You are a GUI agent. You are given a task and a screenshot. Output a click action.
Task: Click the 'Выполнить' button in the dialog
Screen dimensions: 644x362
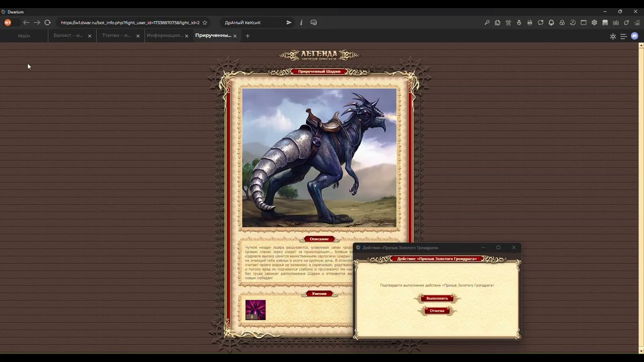437,298
